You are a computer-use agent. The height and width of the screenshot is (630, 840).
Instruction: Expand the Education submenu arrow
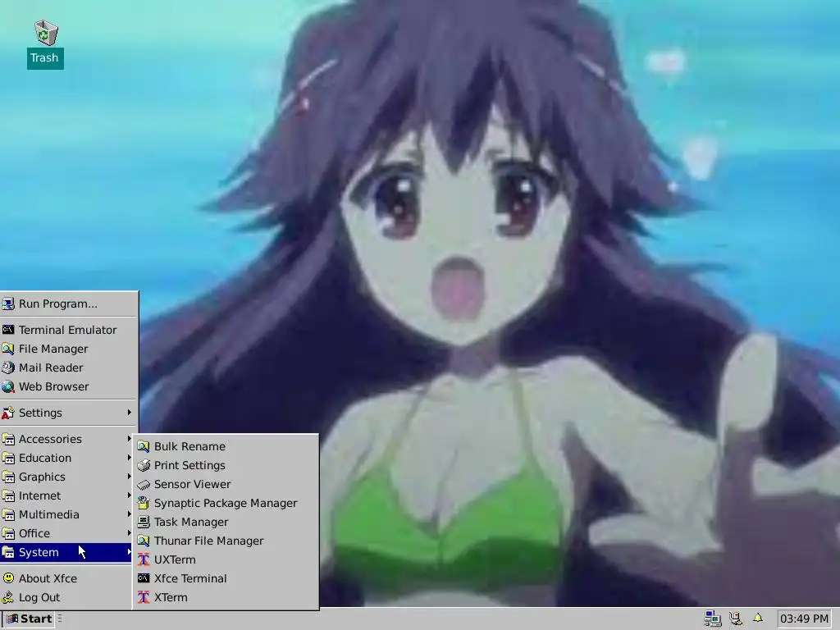pyautogui.click(x=129, y=458)
